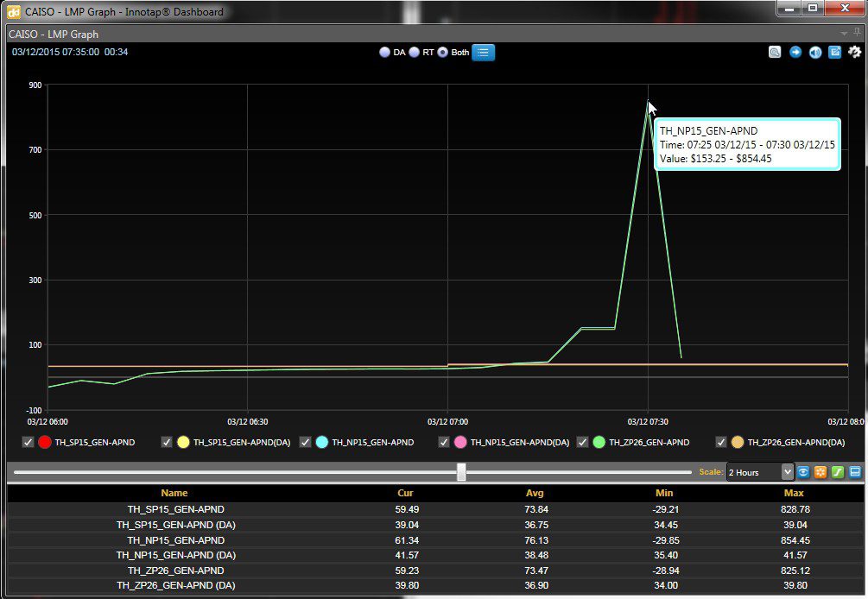Click the orange TH_ZP26_GEN-APND(DA) legend color swatch

tap(738, 442)
